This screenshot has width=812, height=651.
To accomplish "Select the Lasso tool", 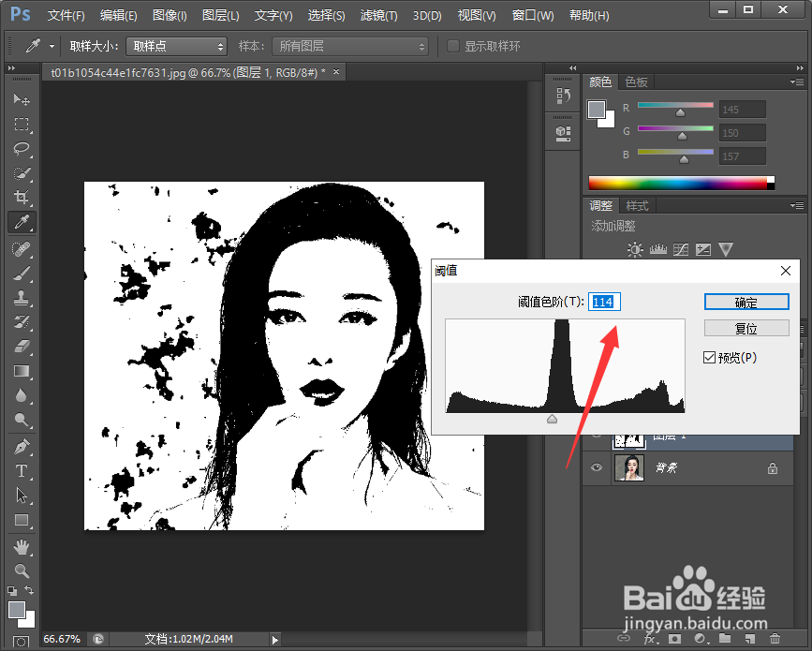I will pyautogui.click(x=22, y=149).
